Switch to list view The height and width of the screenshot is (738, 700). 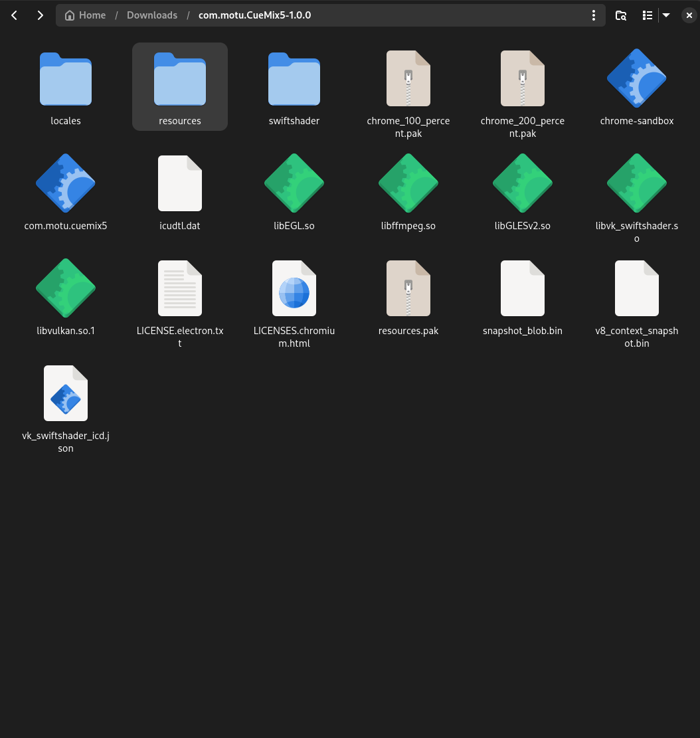click(x=648, y=15)
